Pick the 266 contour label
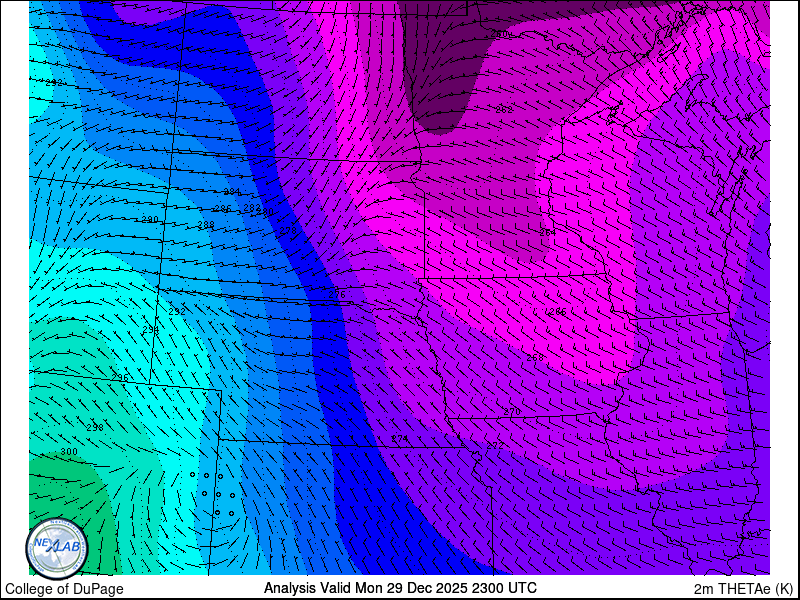Image resolution: width=800 pixels, height=600 pixels. pos(558,312)
